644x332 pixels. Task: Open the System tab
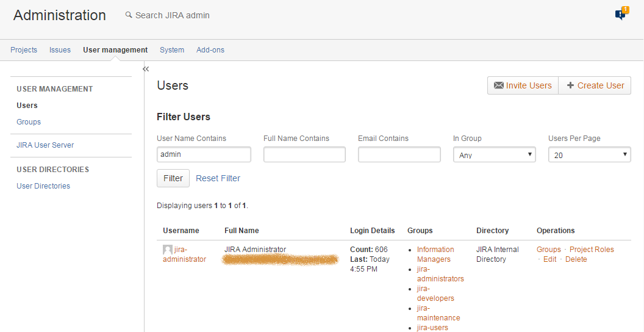(x=172, y=50)
